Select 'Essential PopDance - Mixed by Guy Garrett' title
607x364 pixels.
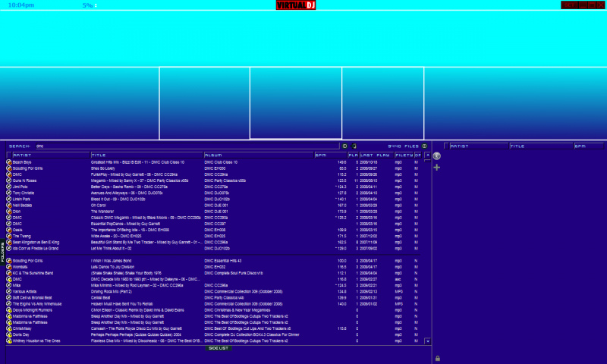point(125,224)
